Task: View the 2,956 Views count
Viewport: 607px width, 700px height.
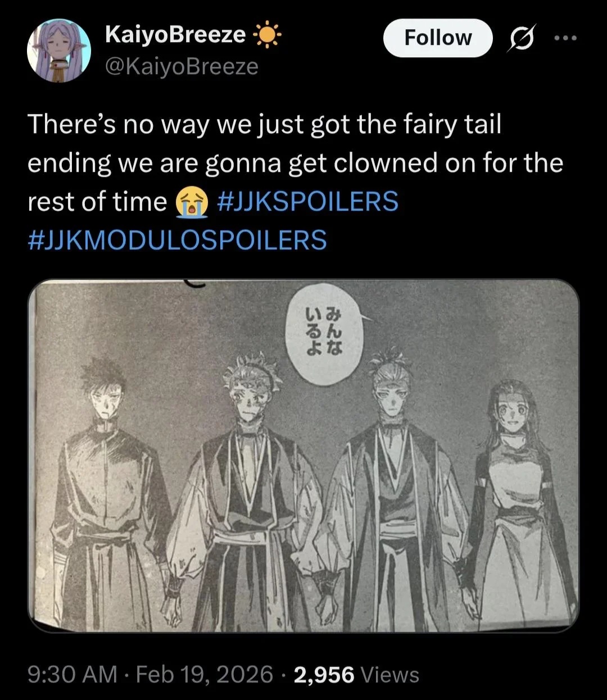Action: (x=356, y=675)
